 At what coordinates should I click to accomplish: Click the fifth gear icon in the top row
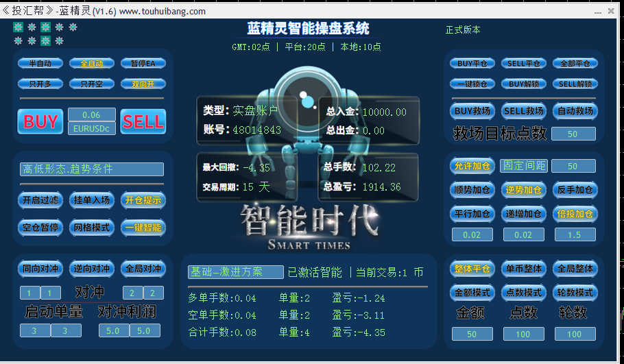click(73, 27)
